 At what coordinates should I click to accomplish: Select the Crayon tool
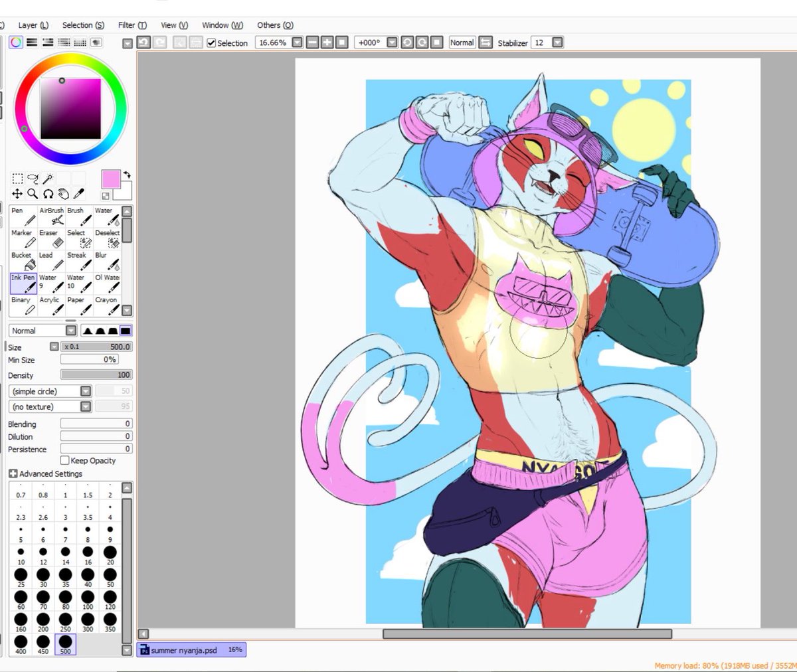pyautogui.click(x=107, y=305)
